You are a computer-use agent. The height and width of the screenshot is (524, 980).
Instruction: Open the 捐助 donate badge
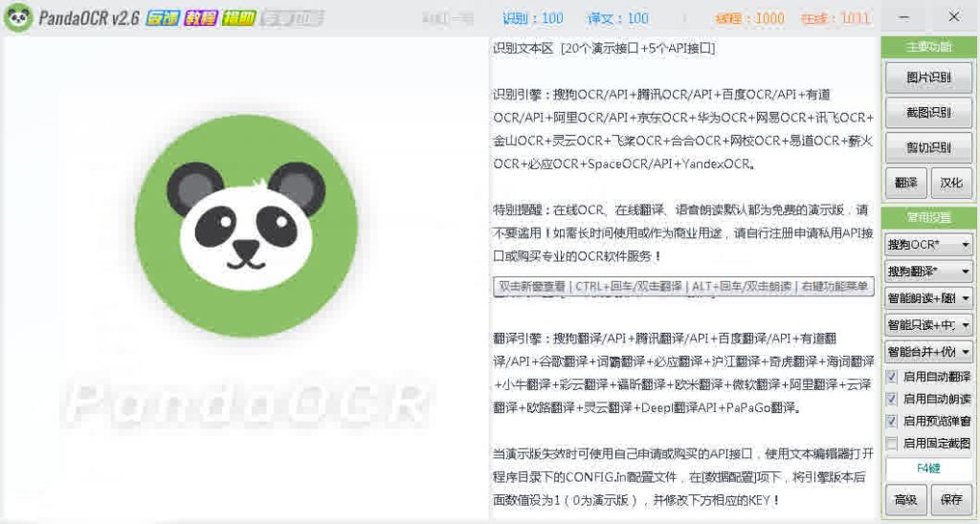point(238,18)
